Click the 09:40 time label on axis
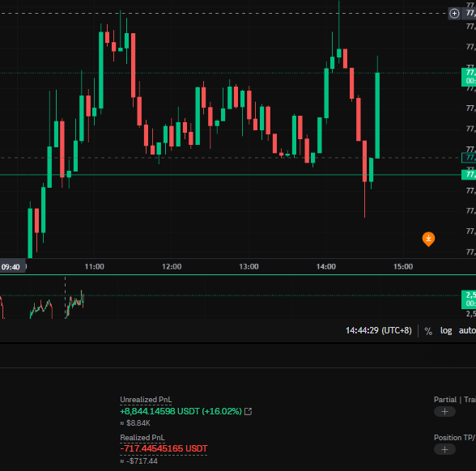 click(11, 267)
